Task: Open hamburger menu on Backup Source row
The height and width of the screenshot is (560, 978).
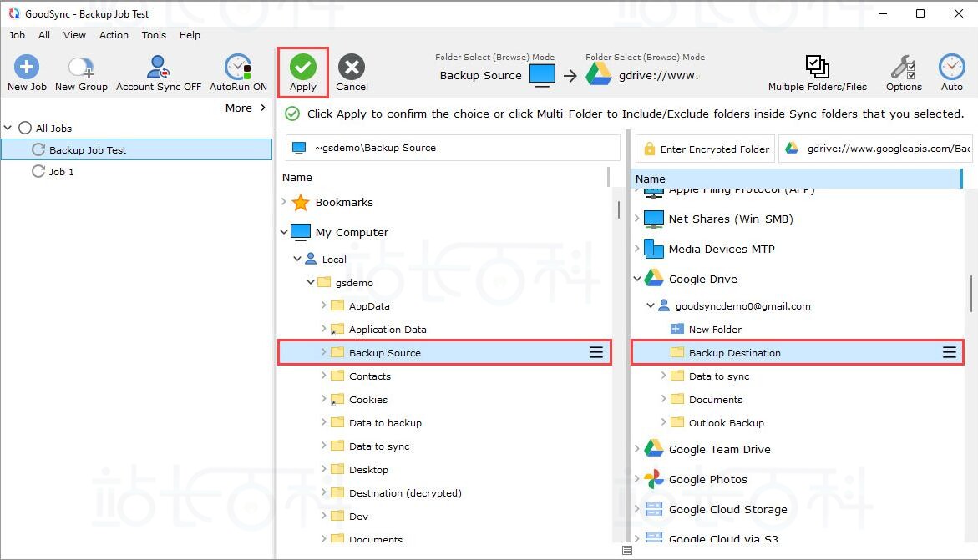Action: coord(596,352)
